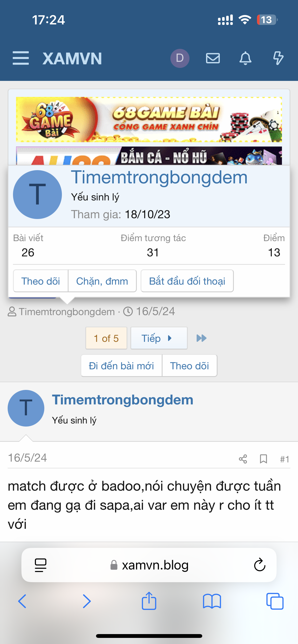Block the user with Chặn, đmm
This screenshot has width=298, height=644.
pos(102,281)
